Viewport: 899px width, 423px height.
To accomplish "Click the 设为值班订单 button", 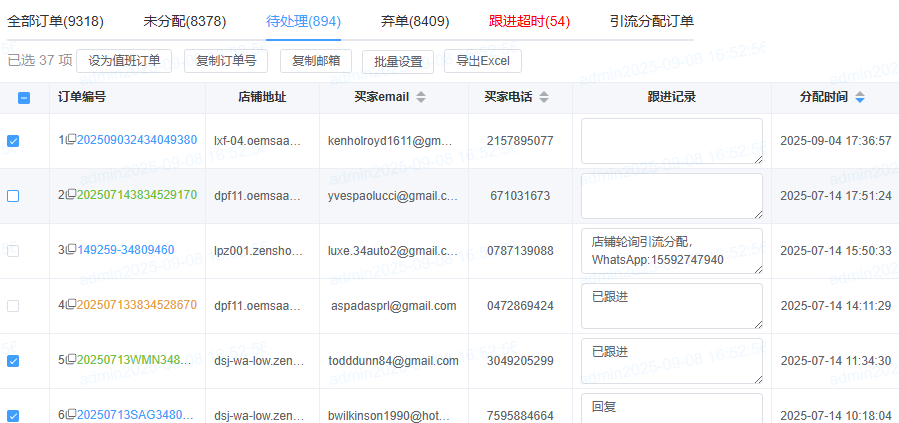I will (x=124, y=61).
